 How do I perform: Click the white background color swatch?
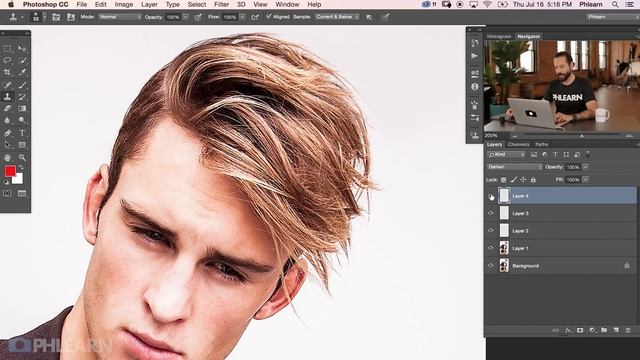click(19, 180)
